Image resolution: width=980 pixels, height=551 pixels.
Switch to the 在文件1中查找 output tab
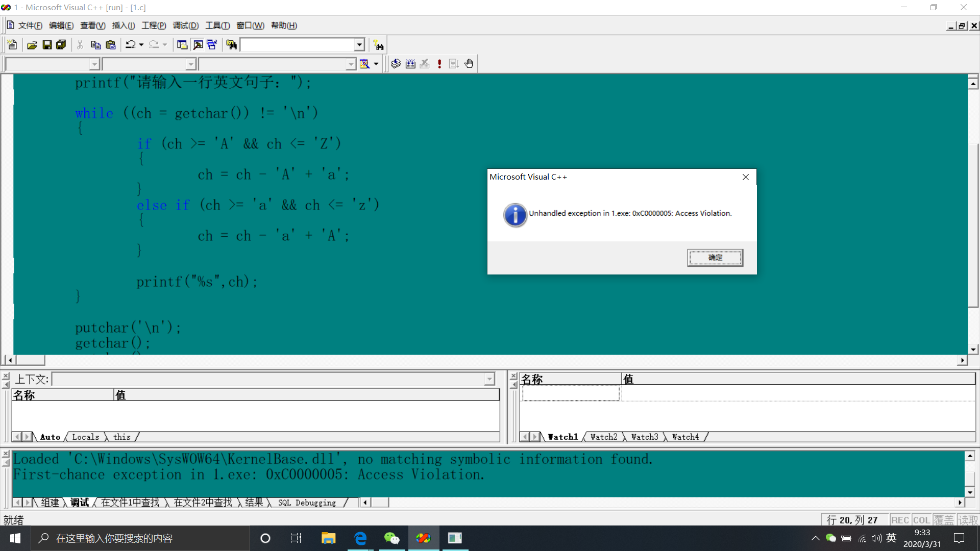[130, 503]
